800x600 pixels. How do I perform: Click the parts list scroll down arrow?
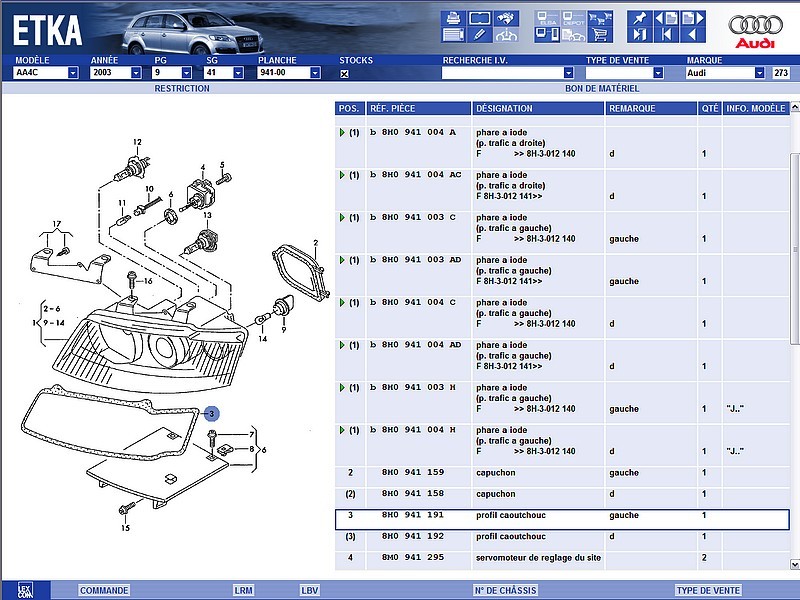tap(794, 564)
